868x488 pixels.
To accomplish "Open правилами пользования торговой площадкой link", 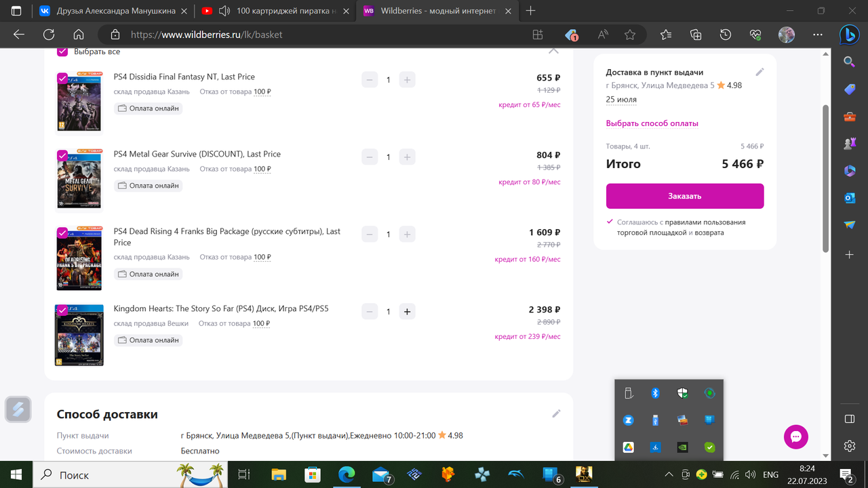I will [681, 227].
